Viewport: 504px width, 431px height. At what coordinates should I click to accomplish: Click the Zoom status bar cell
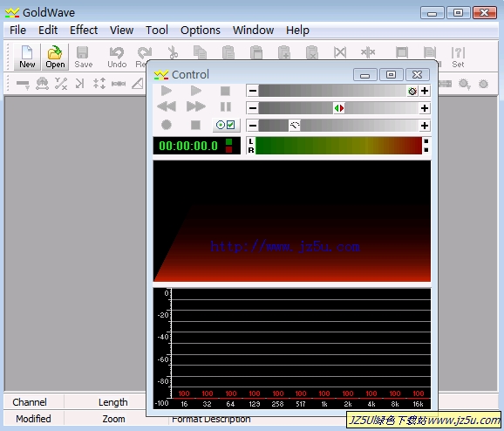coord(113,419)
